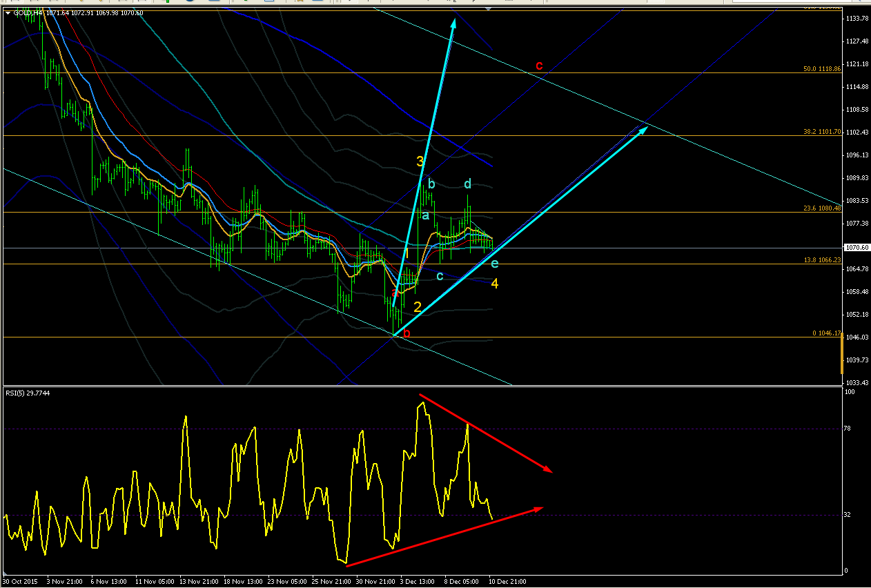The image size is (871, 588).
Task: Click the 1127.48 price scale value
Action: tap(857, 41)
